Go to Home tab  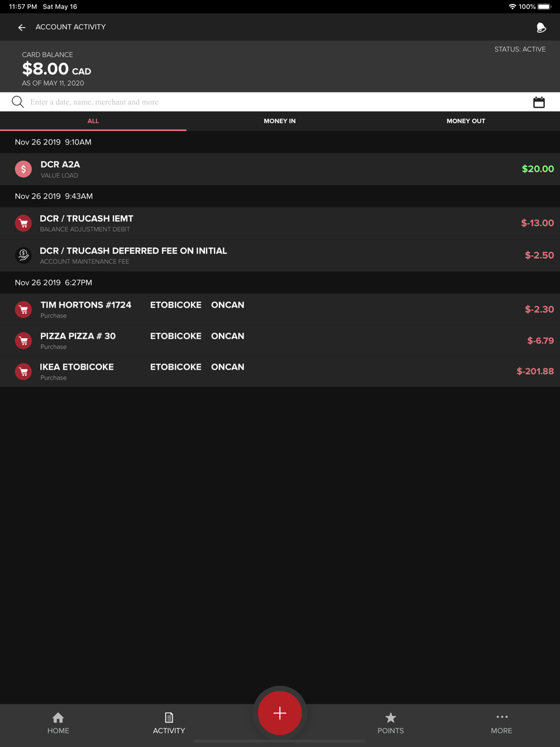pyautogui.click(x=58, y=723)
